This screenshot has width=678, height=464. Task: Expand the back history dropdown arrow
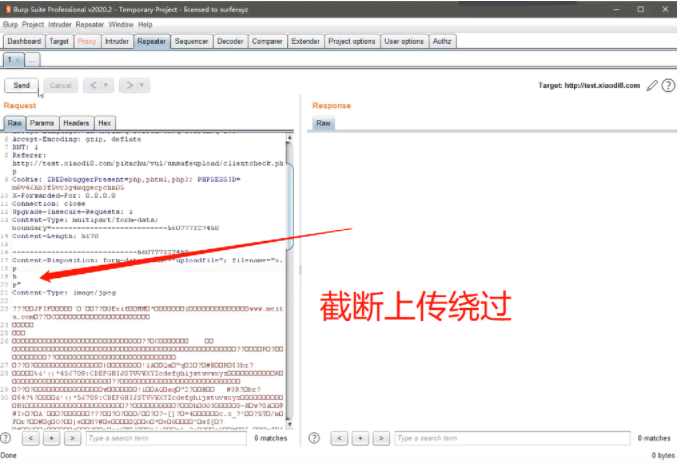coord(106,85)
